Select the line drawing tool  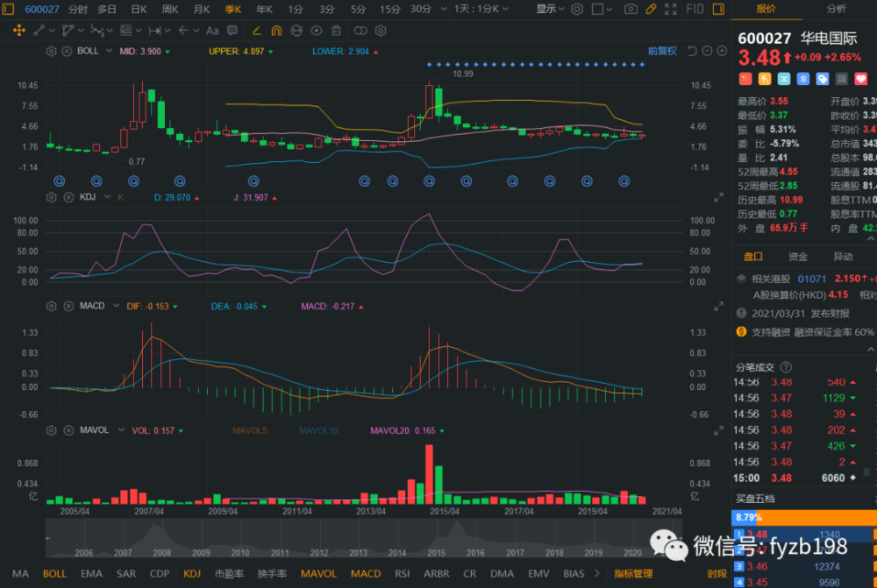click(39, 31)
